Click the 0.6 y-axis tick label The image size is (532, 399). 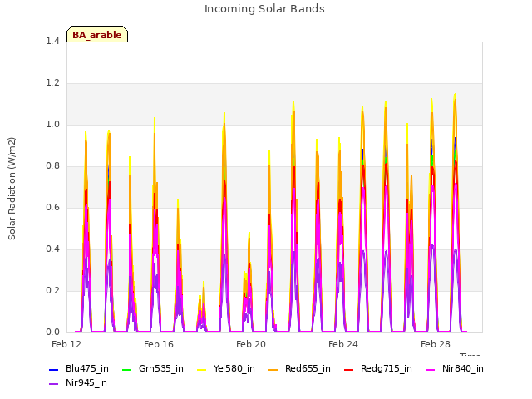(x=52, y=208)
